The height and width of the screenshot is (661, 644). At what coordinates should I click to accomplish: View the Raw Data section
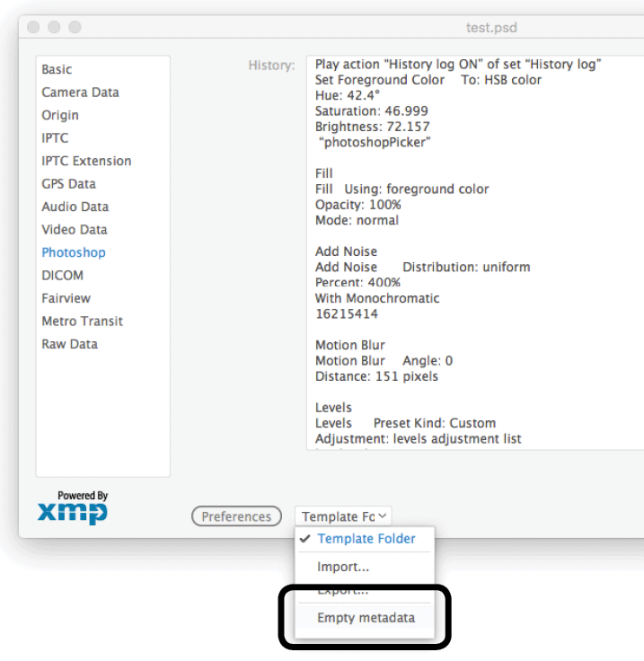(x=69, y=344)
